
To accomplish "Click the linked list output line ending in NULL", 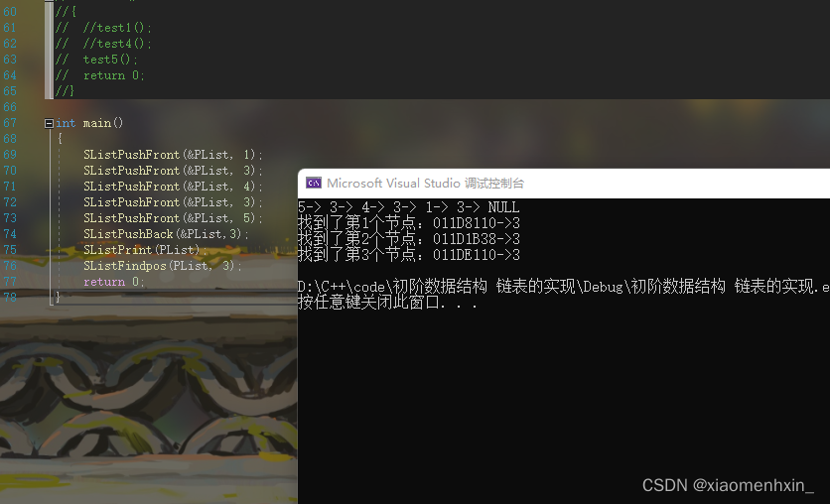I will click(409, 206).
